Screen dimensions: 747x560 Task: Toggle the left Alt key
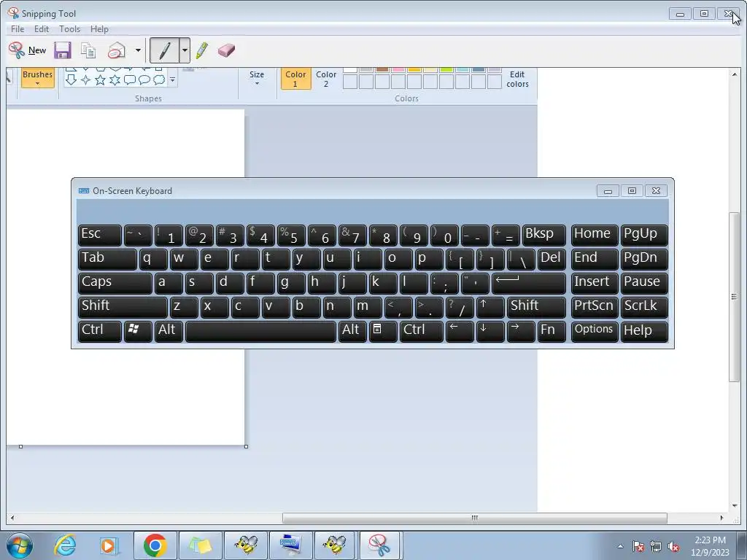coord(169,332)
